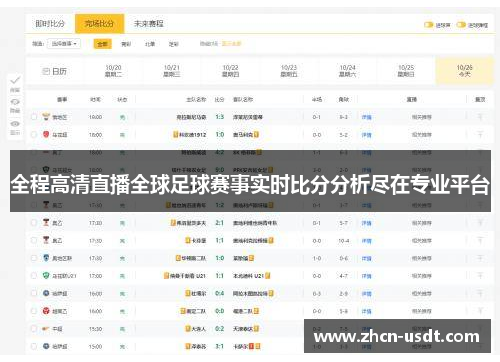Select the 10/24 date tab
500x362 pixels.
point(348,71)
